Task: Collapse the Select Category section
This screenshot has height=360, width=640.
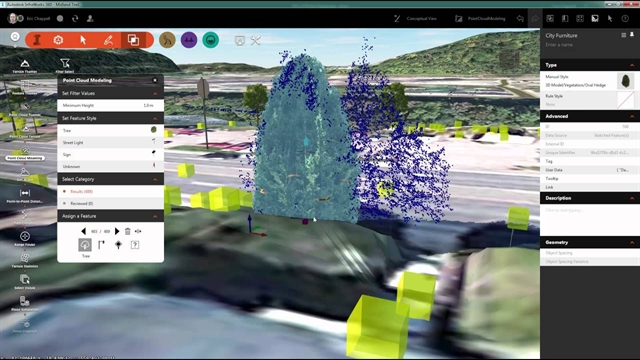Action: [155, 179]
